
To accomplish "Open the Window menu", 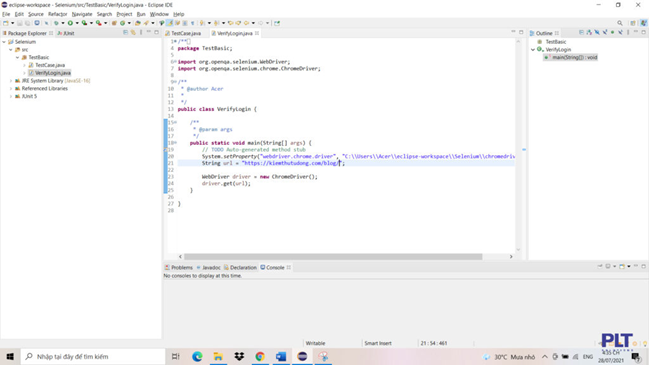I will (x=159, y=14).
